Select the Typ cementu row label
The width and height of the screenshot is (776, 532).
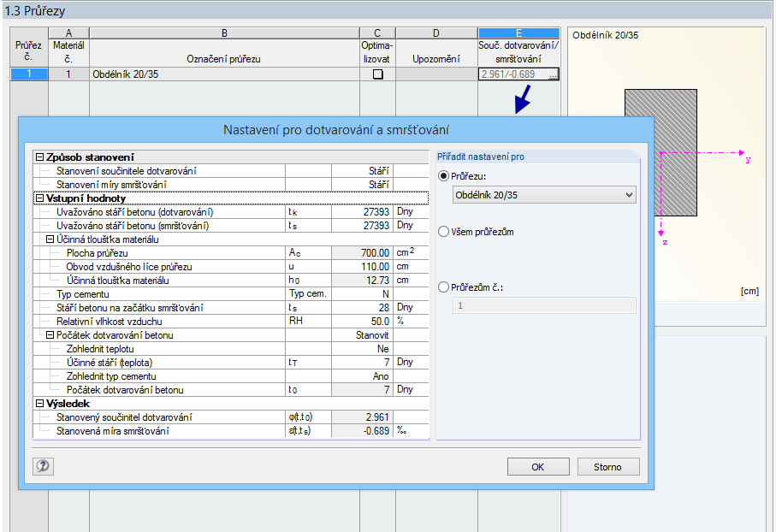[83, 294]
